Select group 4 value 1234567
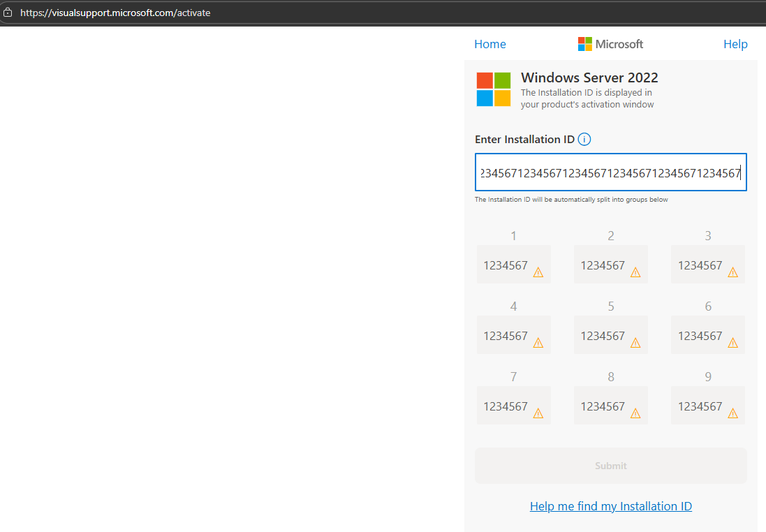The image size is (766, 532). coord(506,336)
